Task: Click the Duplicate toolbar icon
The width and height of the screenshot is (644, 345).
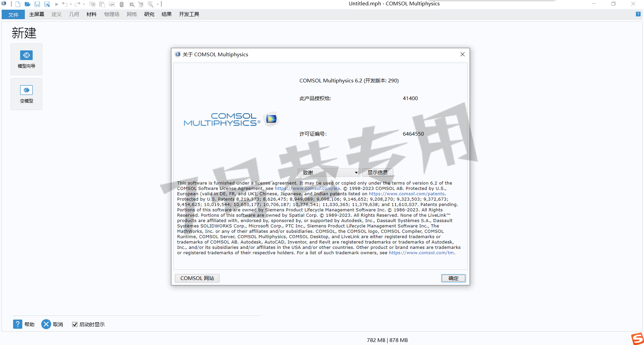Action: tap(112, 4)
